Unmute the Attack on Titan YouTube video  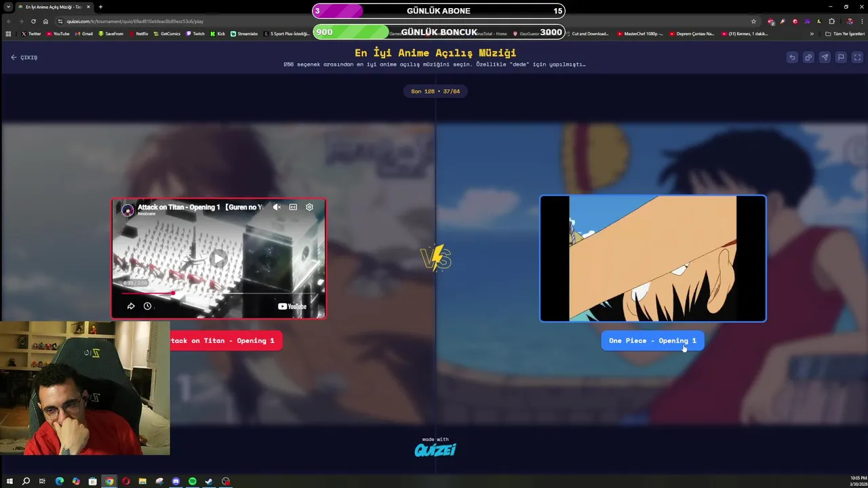(277, 207)
